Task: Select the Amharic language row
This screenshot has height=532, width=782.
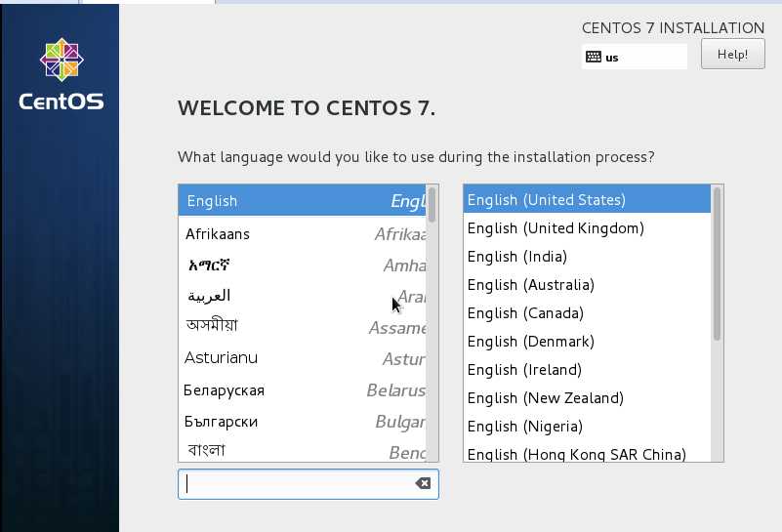Action: [x=303, y=265]
